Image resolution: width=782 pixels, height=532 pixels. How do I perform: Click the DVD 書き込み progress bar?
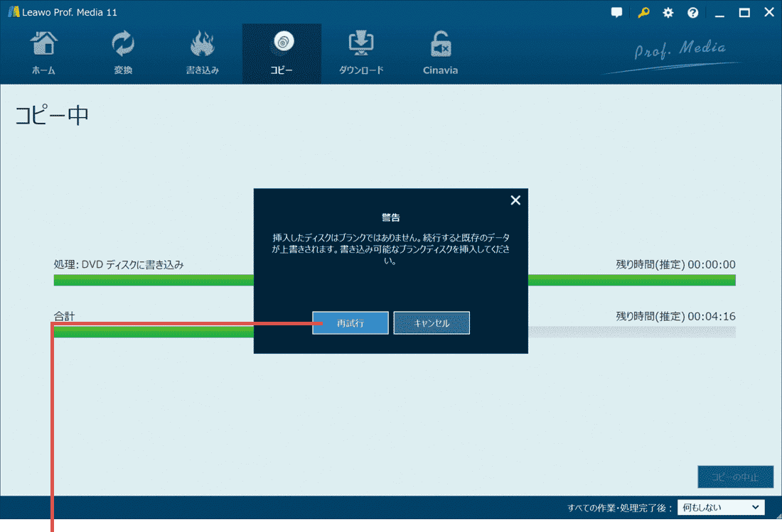tap(153, 280)
